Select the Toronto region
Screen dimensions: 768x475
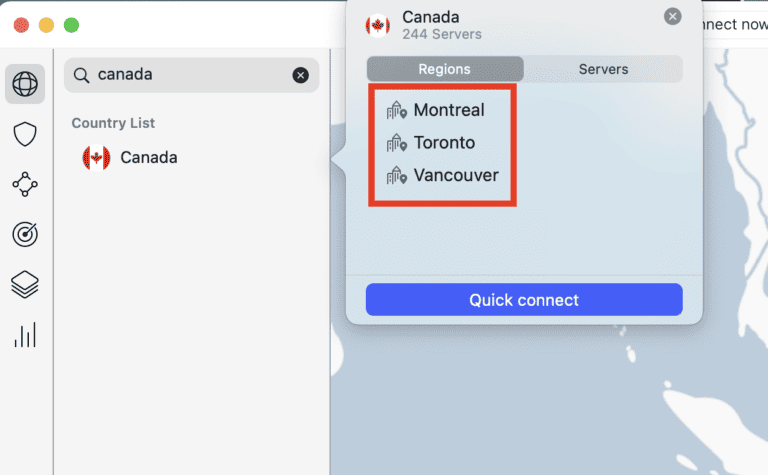click(444, 143)
